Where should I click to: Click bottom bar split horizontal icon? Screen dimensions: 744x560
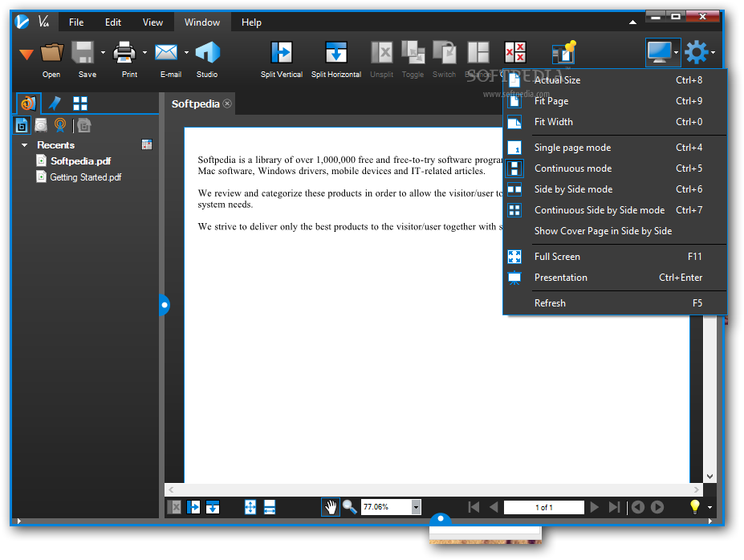(213, 507)
